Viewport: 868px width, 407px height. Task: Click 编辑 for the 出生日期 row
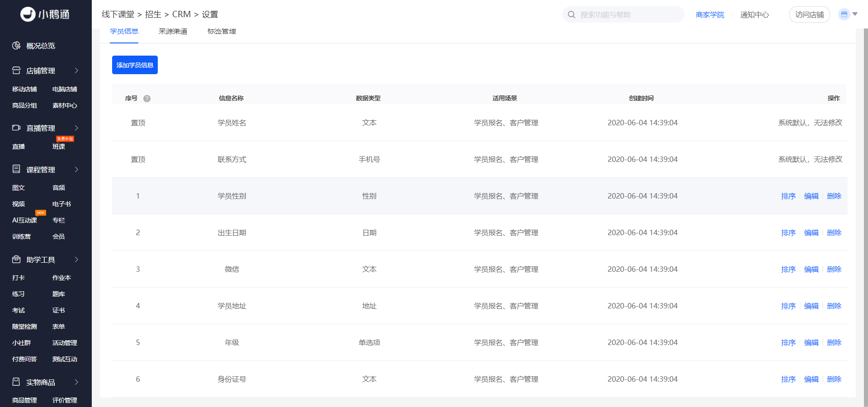click(811, 232)
